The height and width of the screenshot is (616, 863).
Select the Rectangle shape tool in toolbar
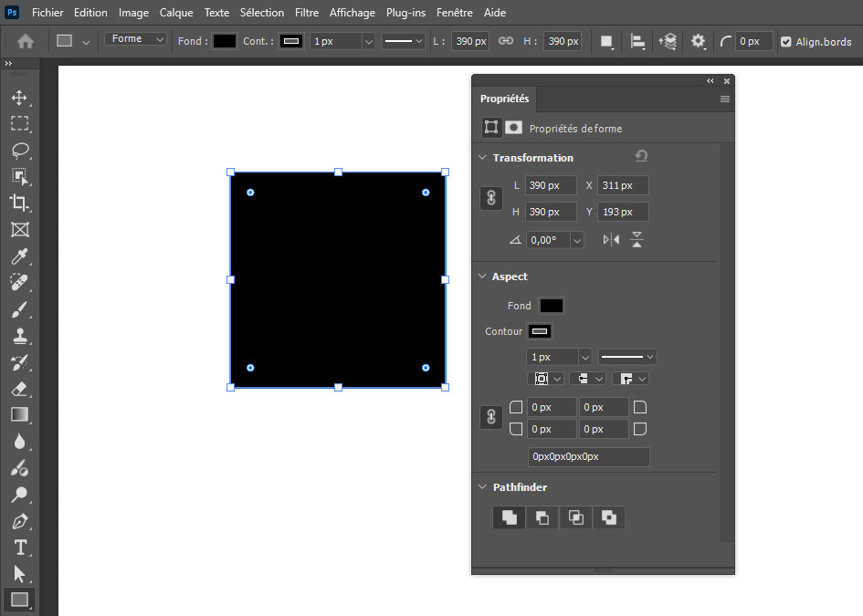coord(19,600)
